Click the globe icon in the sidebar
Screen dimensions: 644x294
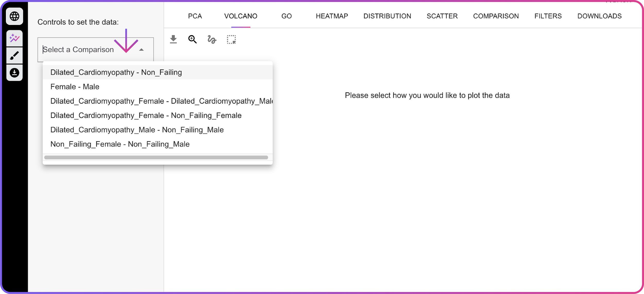click(x=14, y=16)
